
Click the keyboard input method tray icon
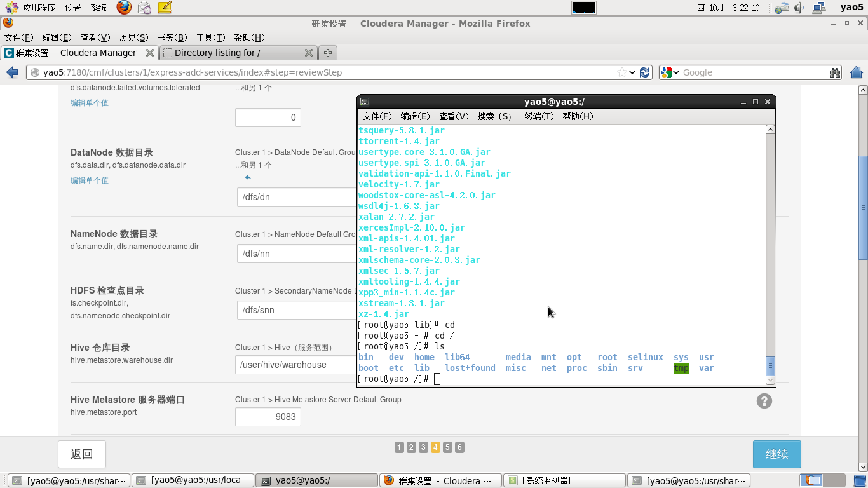[x=783, y=8]
